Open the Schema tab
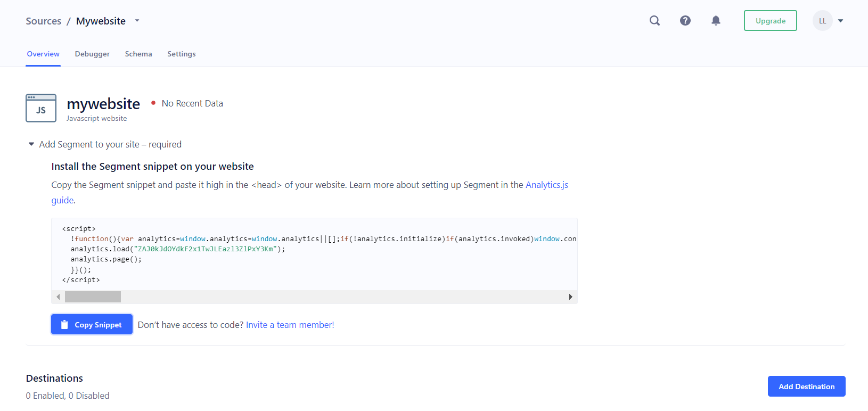Screen dimensions: 868x411 (138, 54)
